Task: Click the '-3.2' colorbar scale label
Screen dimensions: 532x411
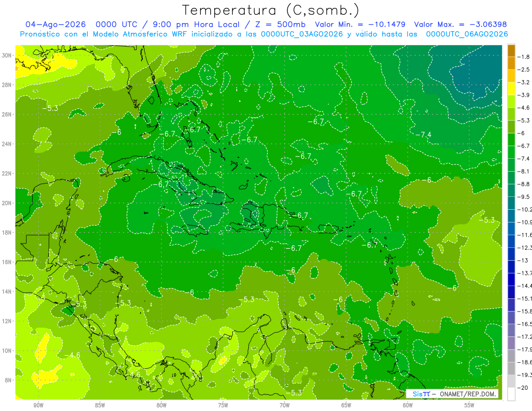Action: tap(524, 82)
